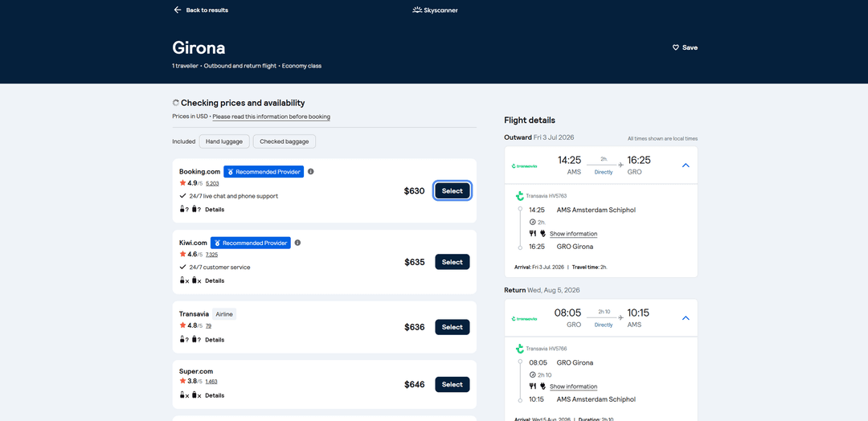Click Transavia logo on return flight summary

(x=524, y=319)
